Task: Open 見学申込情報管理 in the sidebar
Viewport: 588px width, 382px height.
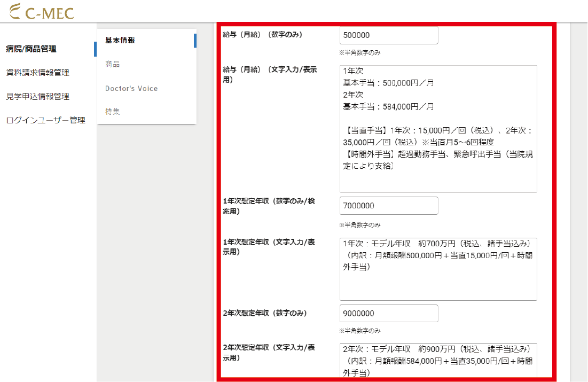Action: tap(37, 97)
